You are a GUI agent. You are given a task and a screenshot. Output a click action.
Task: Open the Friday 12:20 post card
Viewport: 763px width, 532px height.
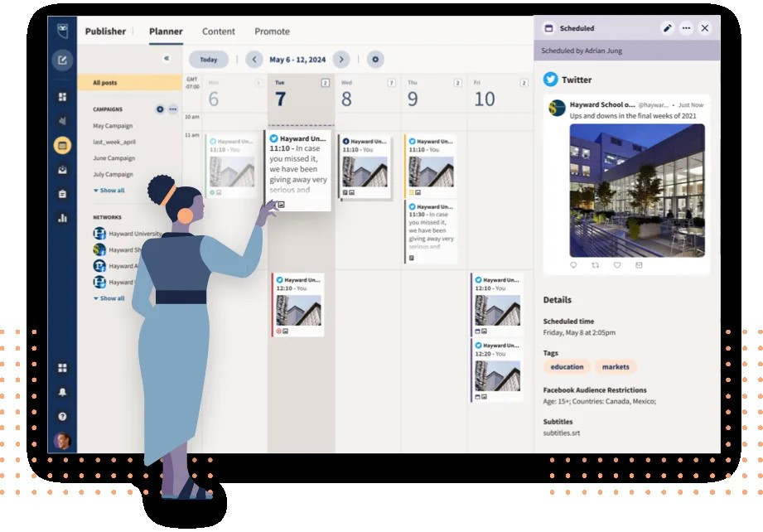(497, 370)
